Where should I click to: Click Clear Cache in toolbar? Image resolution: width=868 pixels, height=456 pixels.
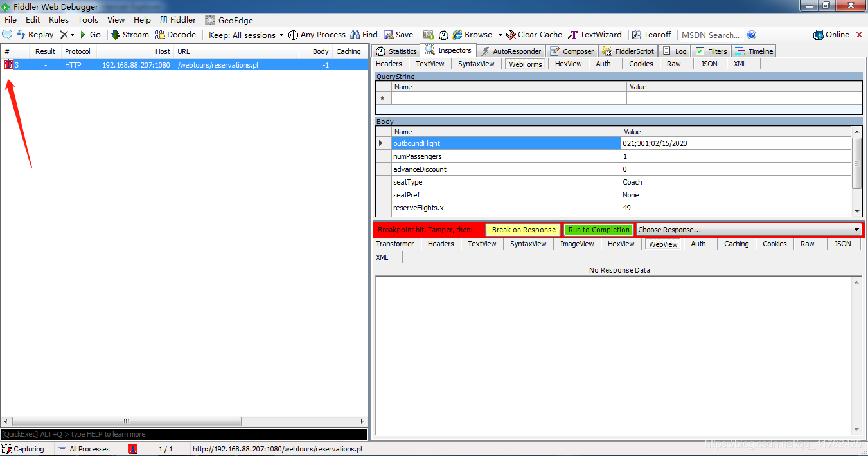click(534, 35)
